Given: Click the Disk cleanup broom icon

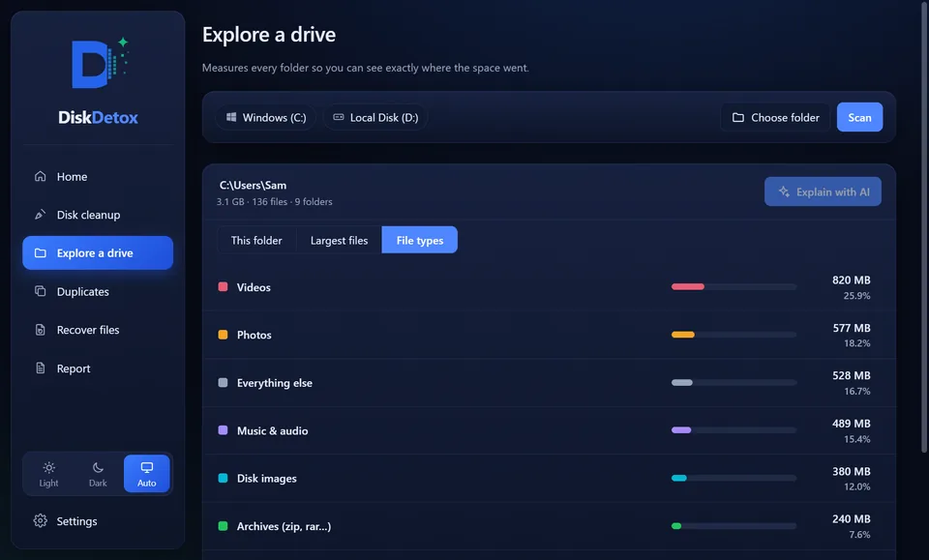Looking at the screenshot, I should click(41, 215).
